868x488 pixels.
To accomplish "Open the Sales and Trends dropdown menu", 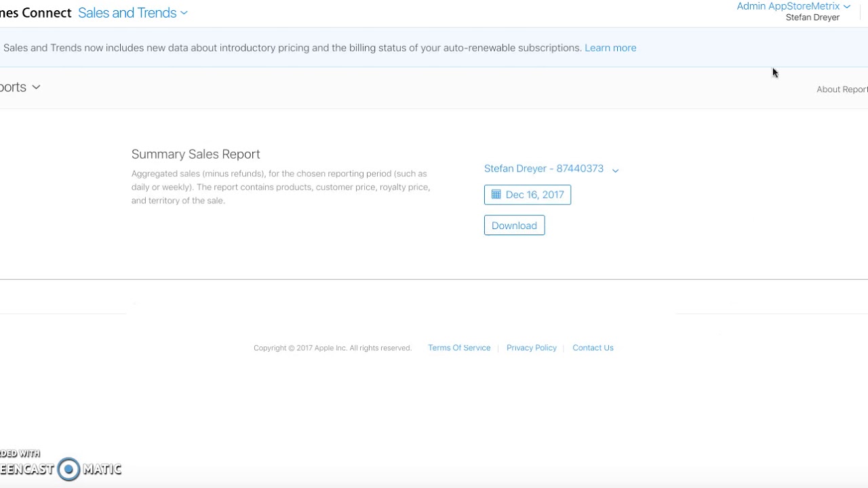I will click(133, 13).
